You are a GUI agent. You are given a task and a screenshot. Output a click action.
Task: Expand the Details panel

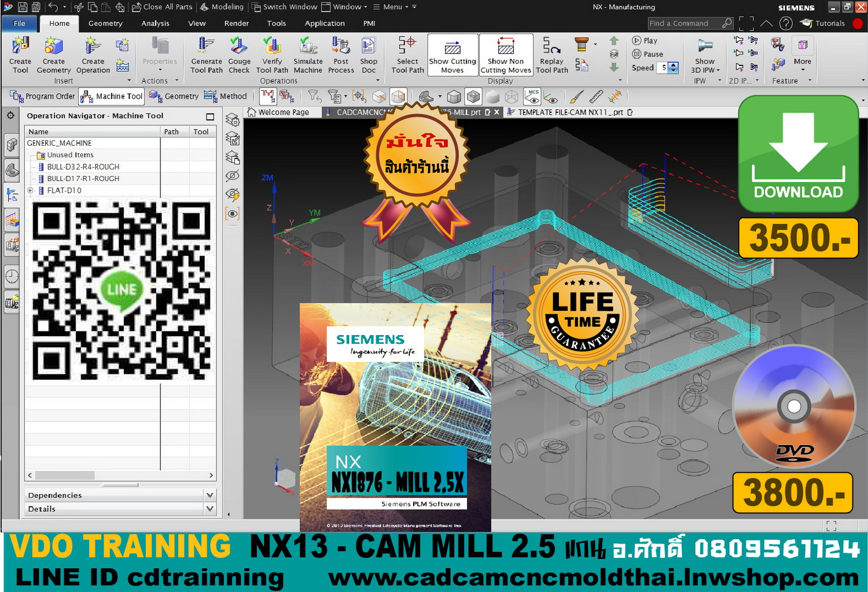tap(209, 509)
